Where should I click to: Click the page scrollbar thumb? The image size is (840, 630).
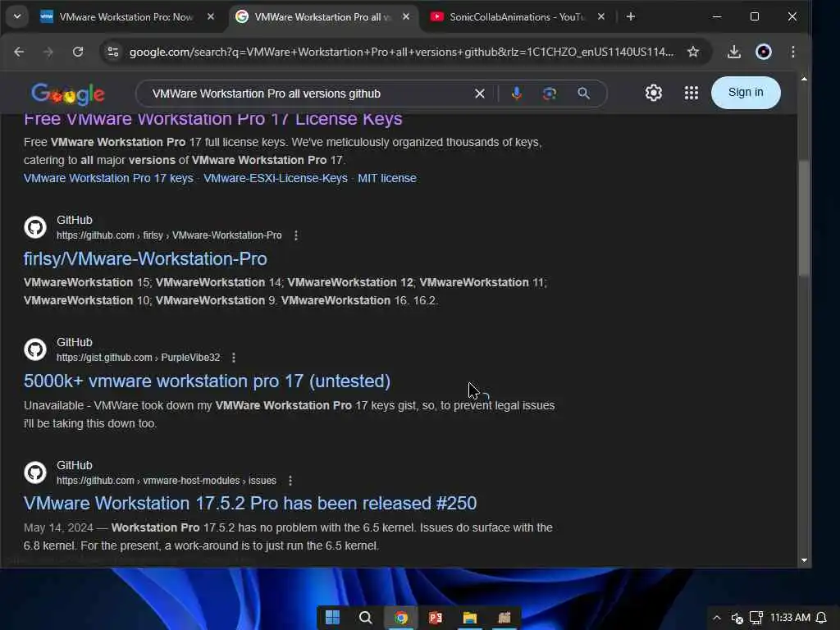[x=804, y=218]
